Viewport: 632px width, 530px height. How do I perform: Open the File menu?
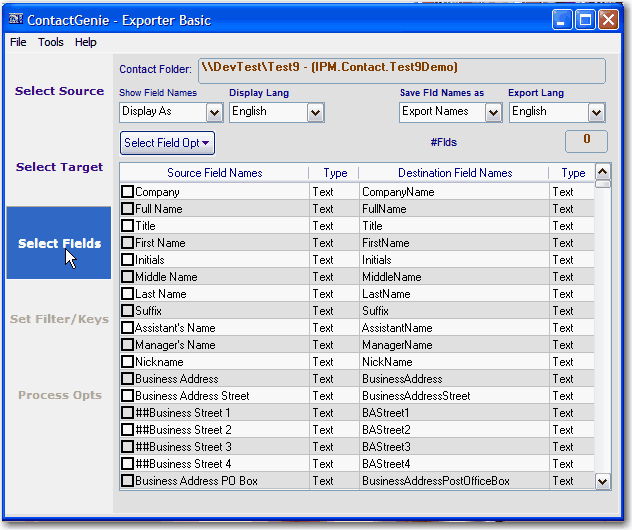tap(18, 42)
